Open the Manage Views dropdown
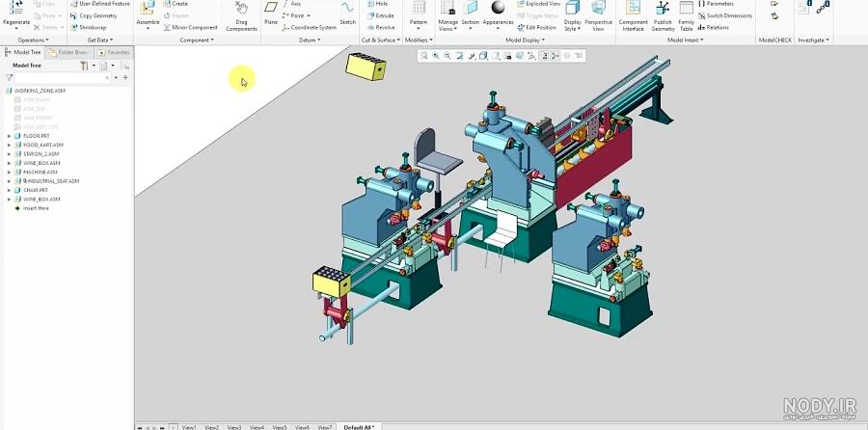This screenshot has width=868, height=430. tap(448, 25)
